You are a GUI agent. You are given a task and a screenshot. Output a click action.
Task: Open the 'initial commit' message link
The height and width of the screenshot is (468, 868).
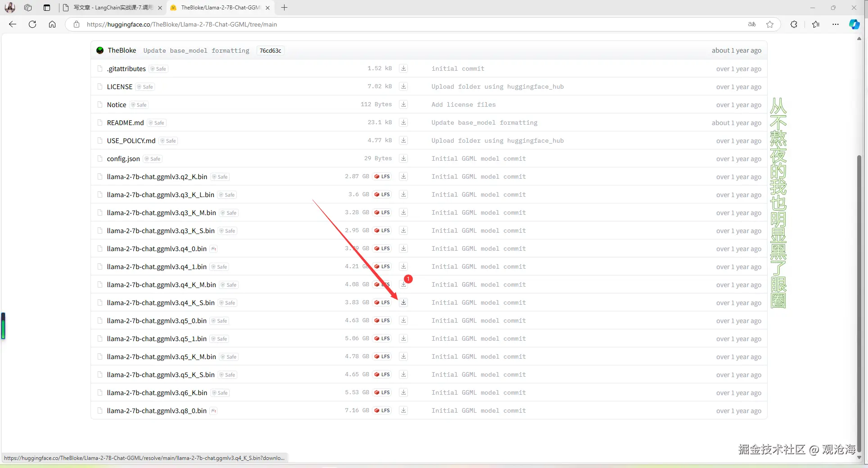tap(458, 68)
